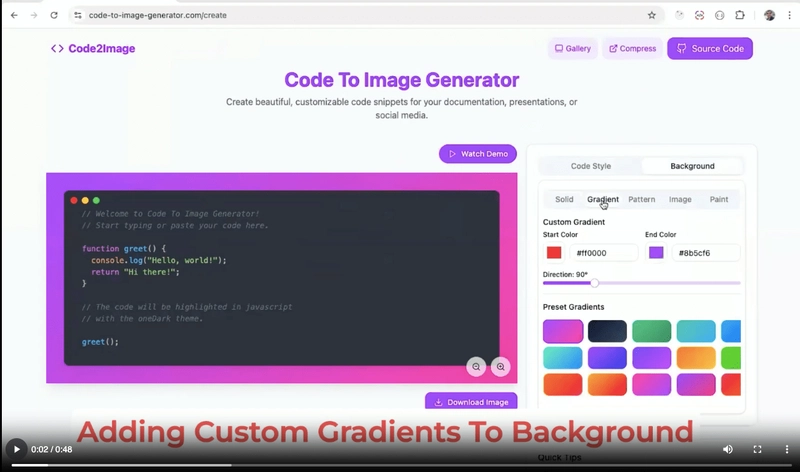Pick the purple-pink preset gradient
800x472 pixels.
(563, 331)
